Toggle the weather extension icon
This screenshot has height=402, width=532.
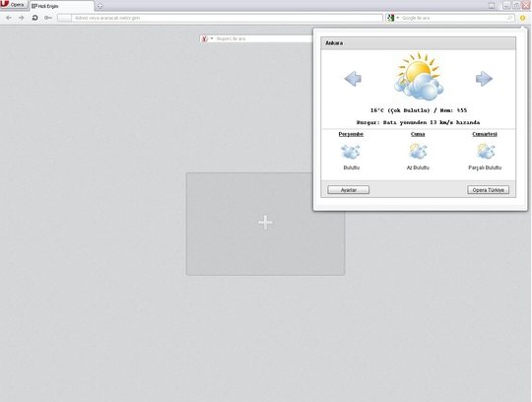(x=522, y=18)
